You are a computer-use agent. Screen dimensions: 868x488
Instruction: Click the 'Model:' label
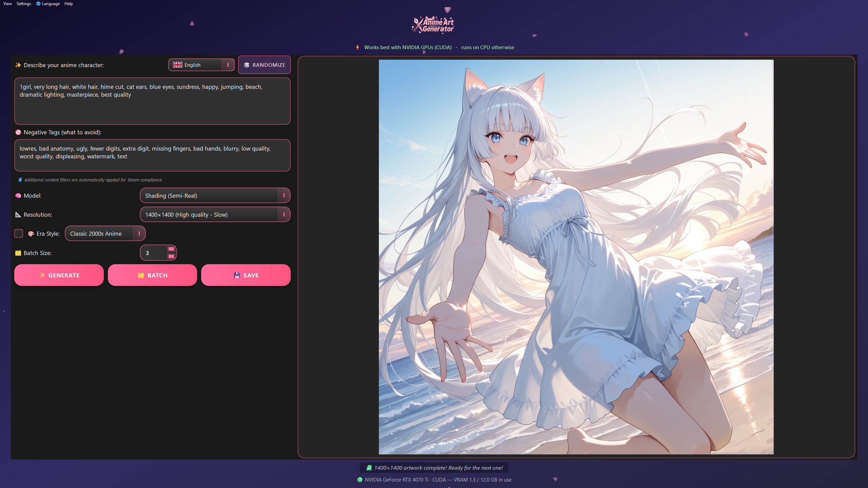(33, 196)
